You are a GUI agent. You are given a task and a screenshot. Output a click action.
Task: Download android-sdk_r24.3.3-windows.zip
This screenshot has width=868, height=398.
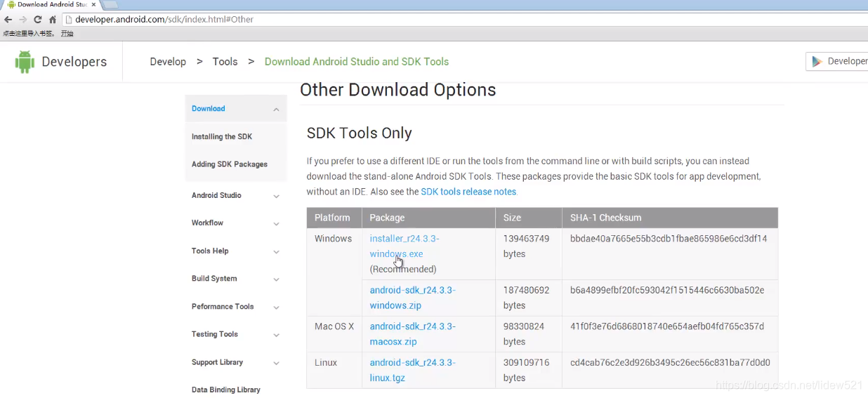(413, 298)
